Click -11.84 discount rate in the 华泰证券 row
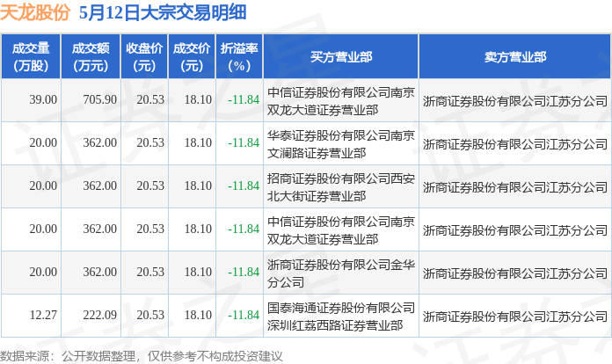The width and height of the screenshot is (612, 364). point(244,142)
